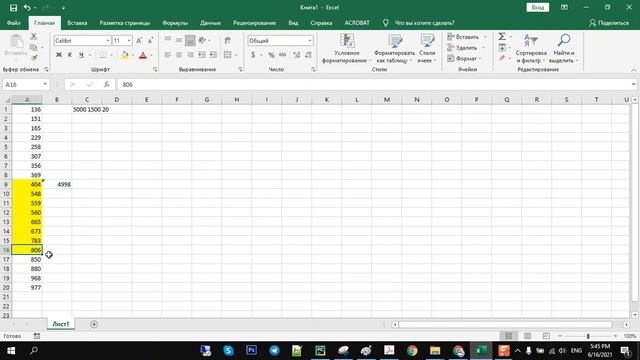Viewport: 640px width, 360px height.
Task: Click the Format Painter brush icon
Action: 34,58
